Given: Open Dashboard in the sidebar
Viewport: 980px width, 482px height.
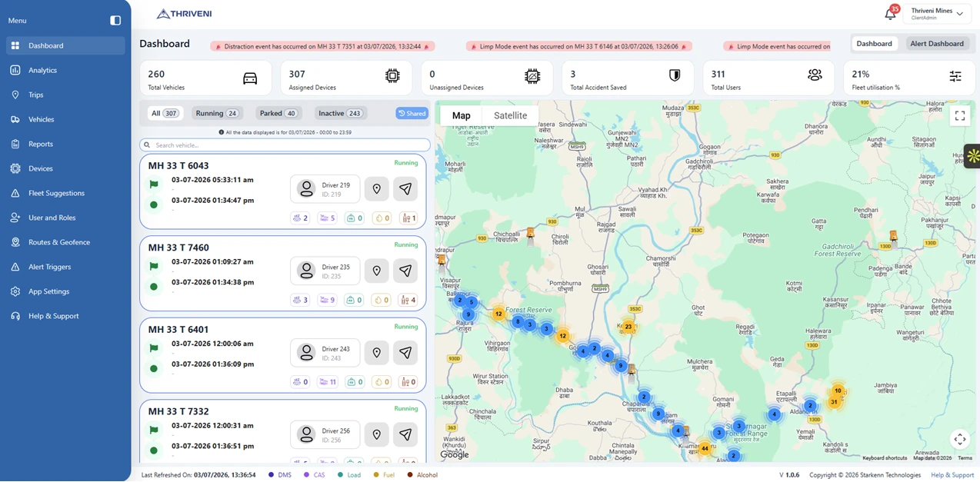Looking at the screenshot, I should [65, 45].
